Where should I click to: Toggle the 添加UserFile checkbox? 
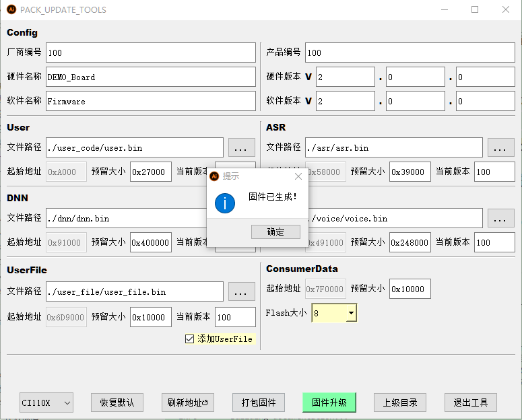click(189, 339)
